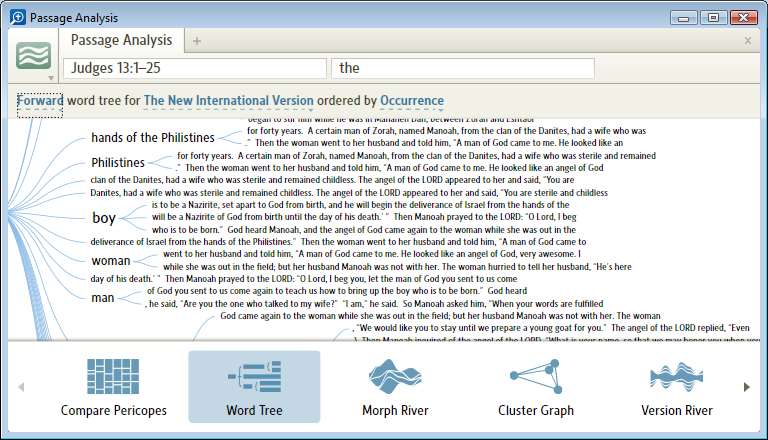Viewport: 768px width, 440px height.
Task: Click text 'while she was out in the field'
Action: pyautogui.click(x=220, y=267)
